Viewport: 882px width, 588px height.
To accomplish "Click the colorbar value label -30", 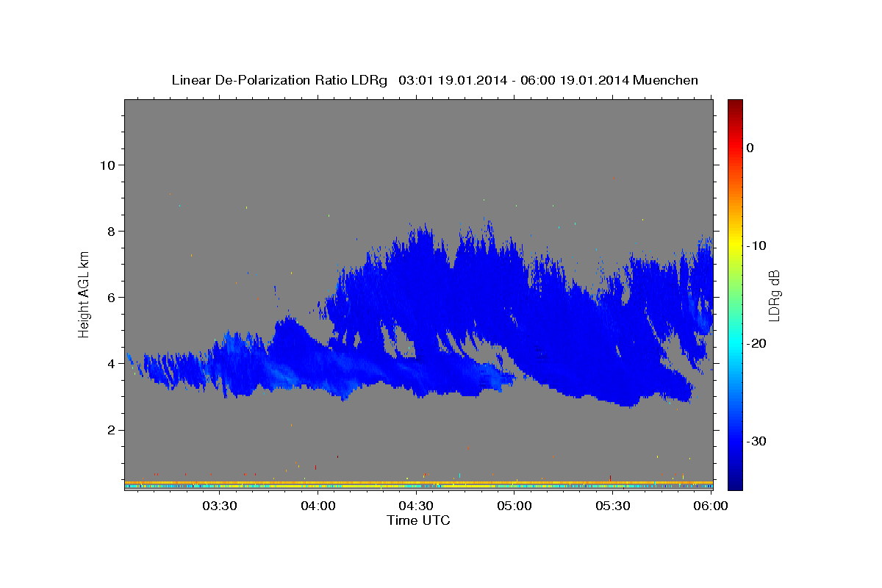I will (x=756, y=441).
